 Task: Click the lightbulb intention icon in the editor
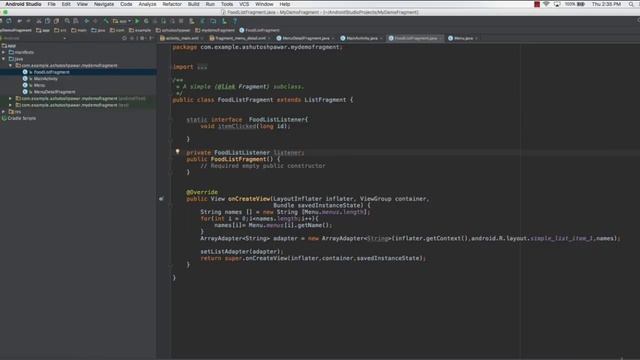point(178,151)
